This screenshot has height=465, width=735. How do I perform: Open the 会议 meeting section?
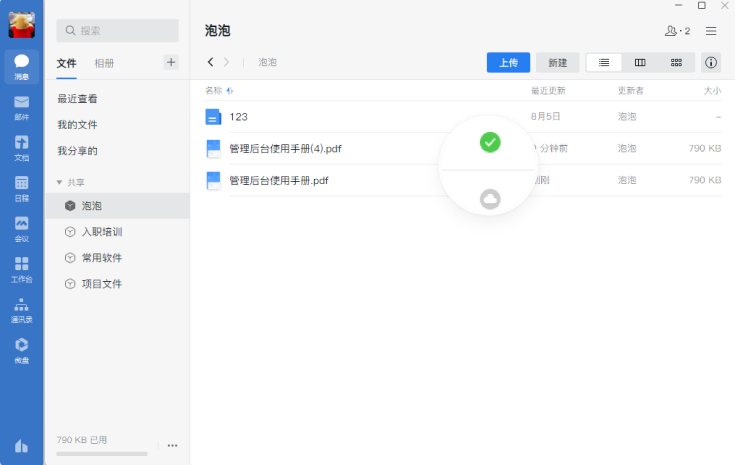(21, 229)
